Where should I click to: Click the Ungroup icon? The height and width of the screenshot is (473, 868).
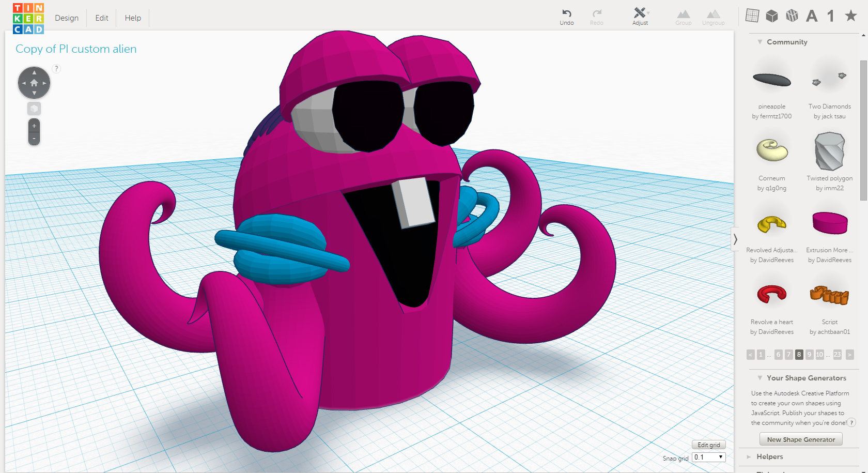click(x=714, y=17)
